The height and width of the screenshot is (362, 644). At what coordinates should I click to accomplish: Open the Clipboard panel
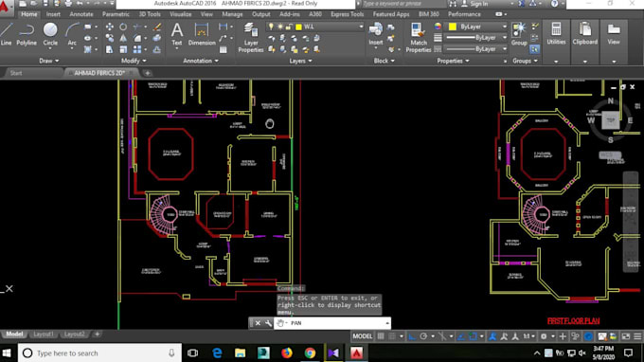click(585, 34)
